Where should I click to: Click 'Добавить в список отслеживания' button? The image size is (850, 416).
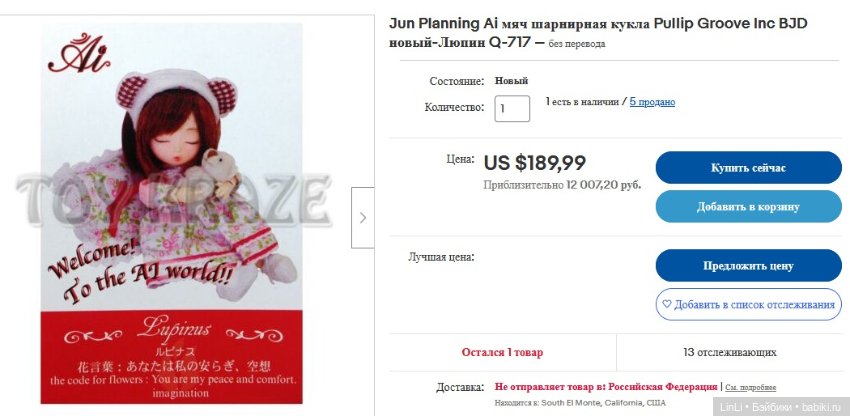pyautogui.click(x=748, y=304)
